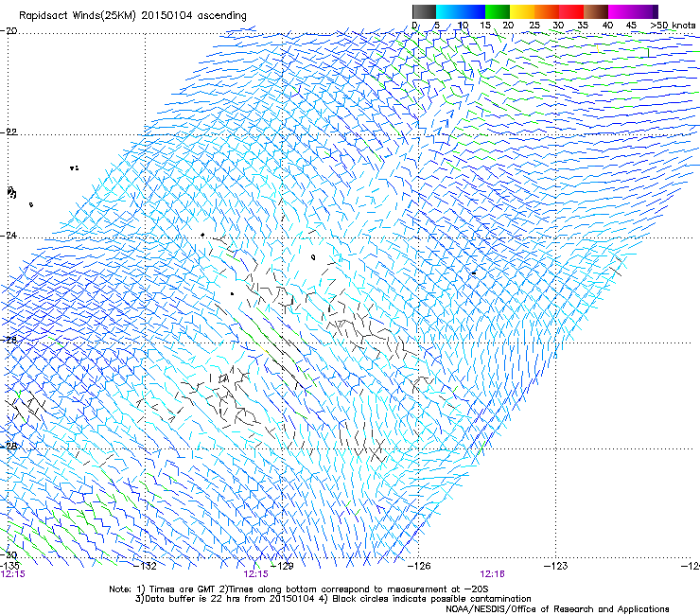The width and height of the screenshot is (700, 615).
Task: Click the '-135' longitude axis label
Action: click(x=9, y=566)
